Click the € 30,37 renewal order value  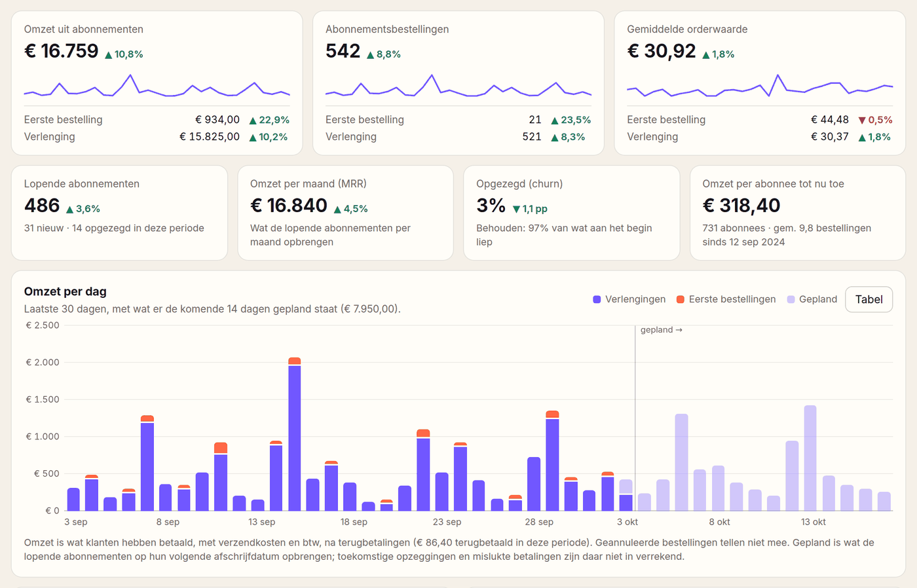(x=830, y=137)
